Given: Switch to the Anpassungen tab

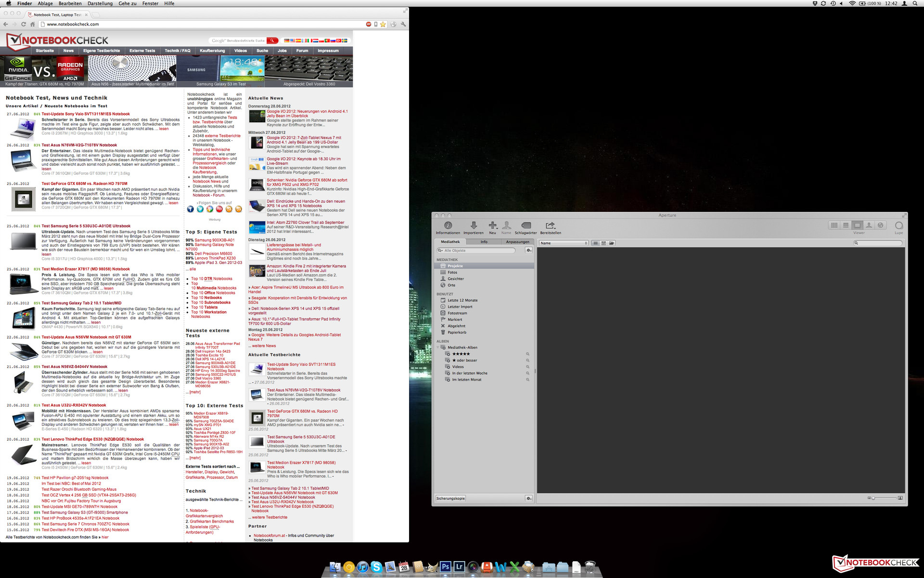Looking at the screenshot, I should 517,242.
